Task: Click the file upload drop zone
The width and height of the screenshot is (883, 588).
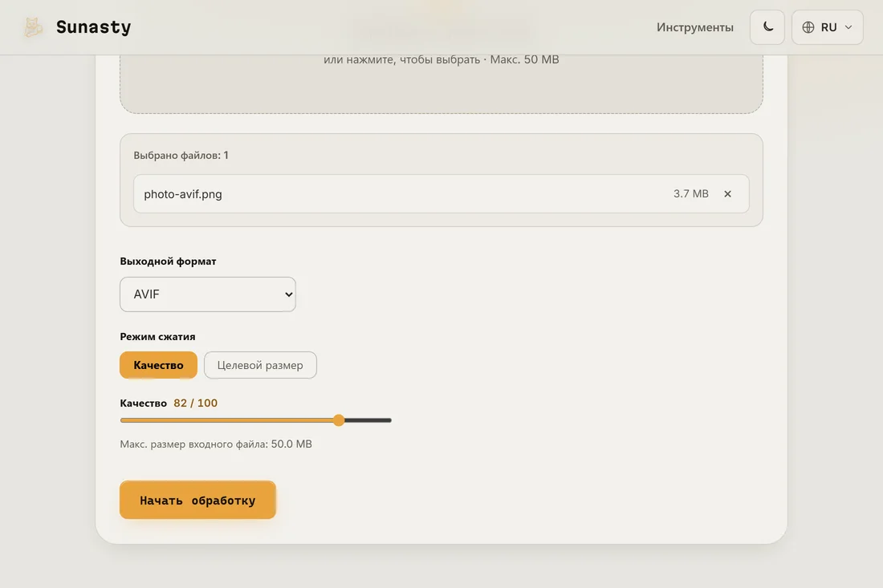Action: click(x=441, y=83)
